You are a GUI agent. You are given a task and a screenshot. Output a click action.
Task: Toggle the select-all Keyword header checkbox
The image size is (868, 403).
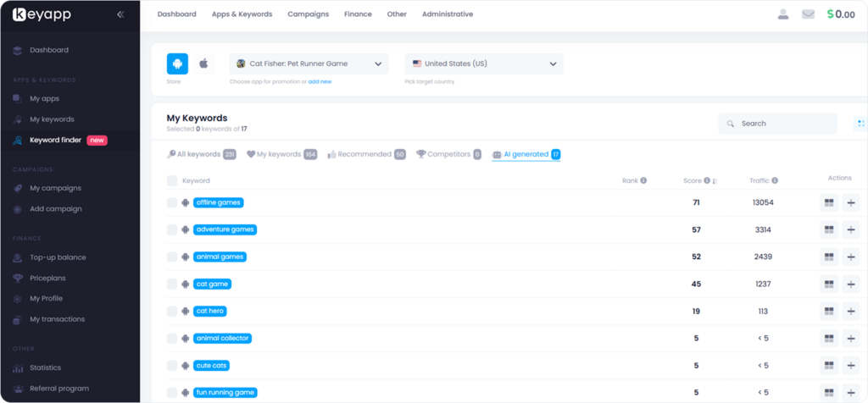172,180
